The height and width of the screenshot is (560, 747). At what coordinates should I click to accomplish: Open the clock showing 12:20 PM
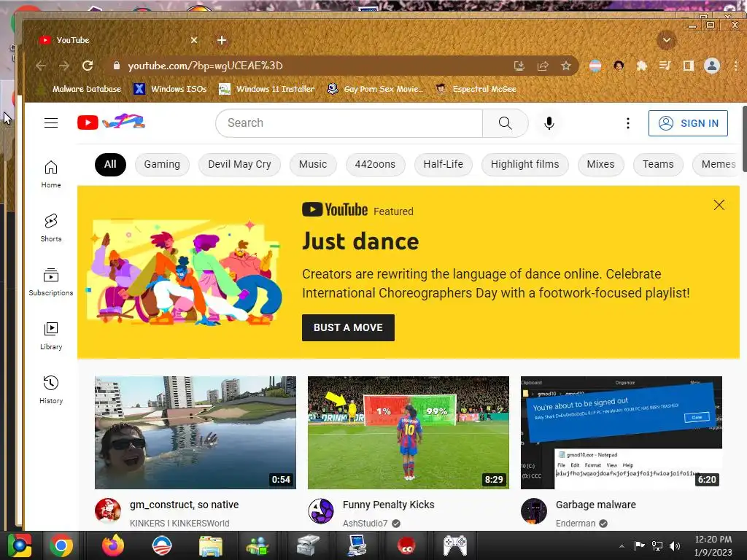(x=713, y=545)
